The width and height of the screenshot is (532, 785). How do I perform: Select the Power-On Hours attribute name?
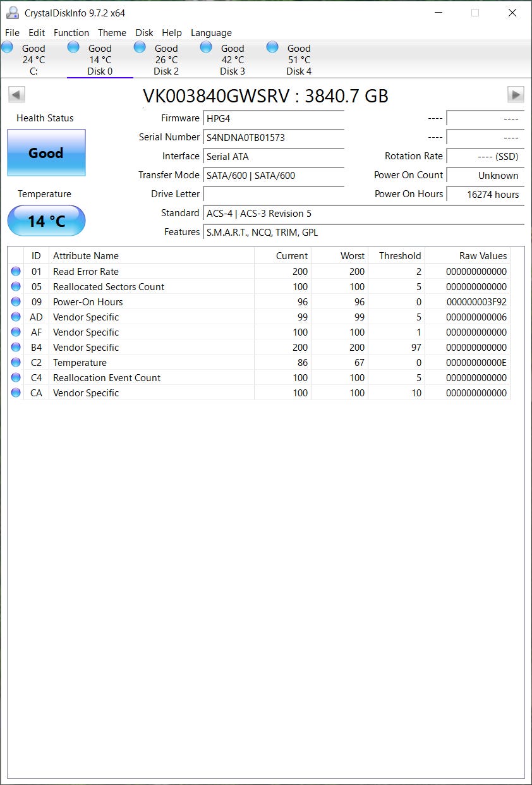click(x=88, y=302)
